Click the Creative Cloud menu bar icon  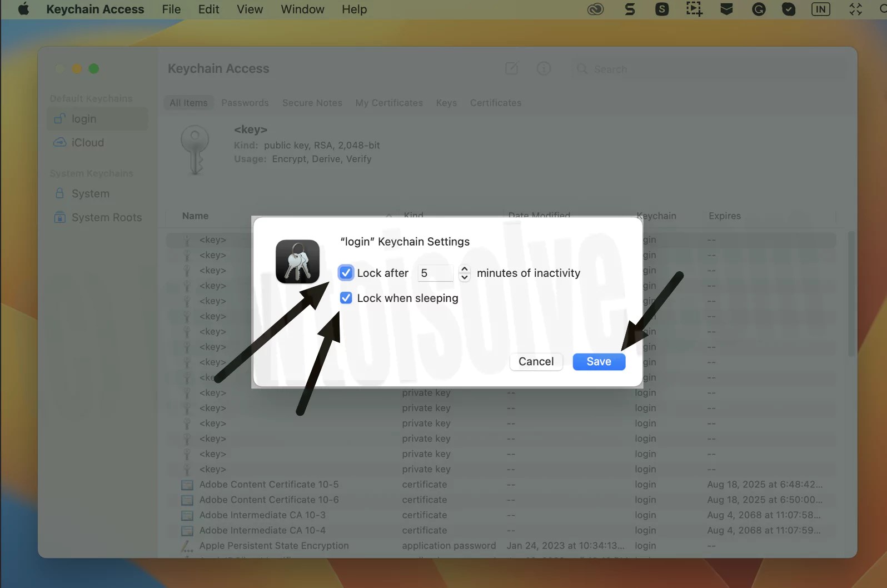point(595,9)
